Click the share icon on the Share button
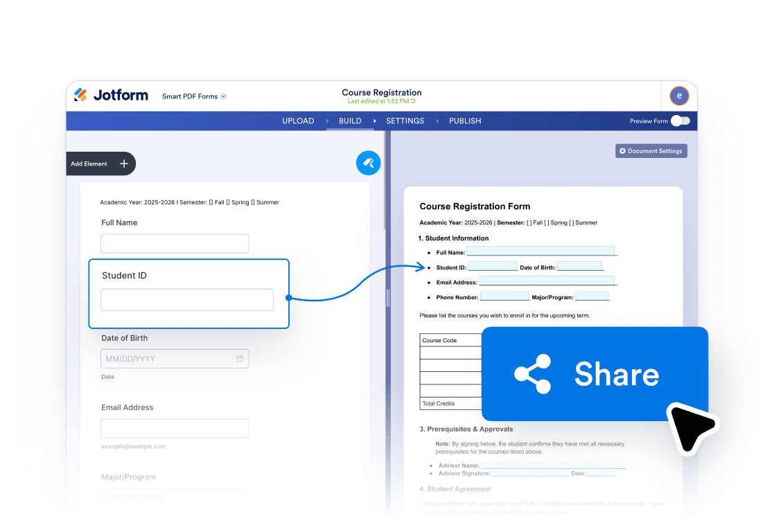The width and height of the screenshot is (765, 532). (x=532, y=374)
